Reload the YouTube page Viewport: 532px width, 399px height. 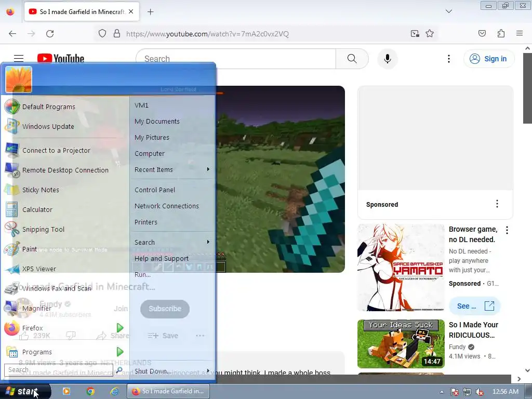(x=50, y=34)
